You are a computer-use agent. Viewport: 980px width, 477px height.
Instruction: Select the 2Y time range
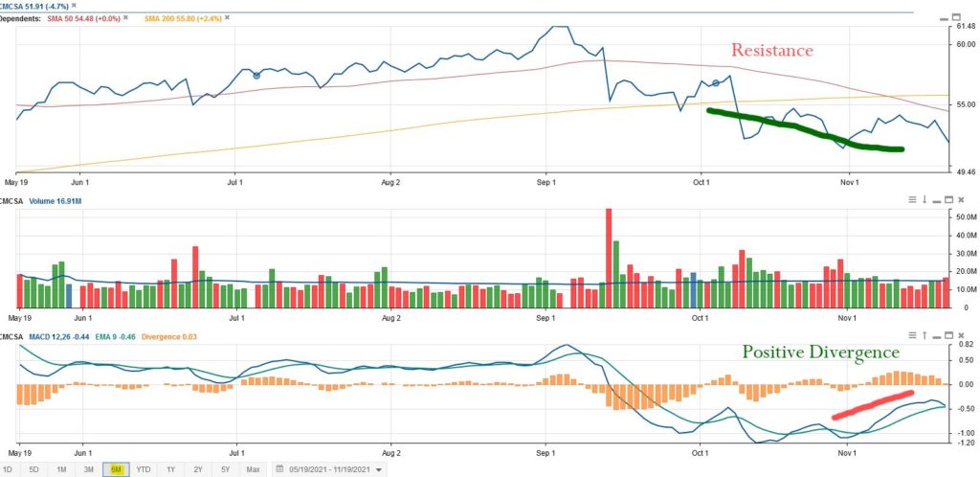[x=198, y=469]
